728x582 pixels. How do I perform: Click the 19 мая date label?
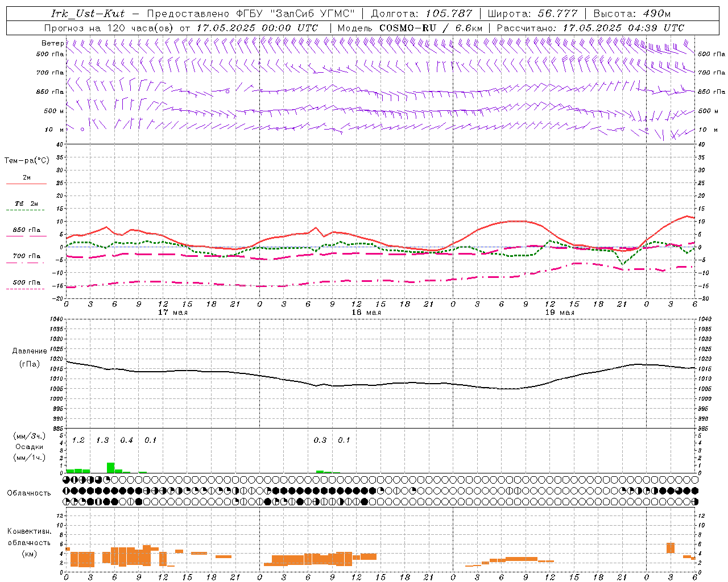(x=560, y=313)
